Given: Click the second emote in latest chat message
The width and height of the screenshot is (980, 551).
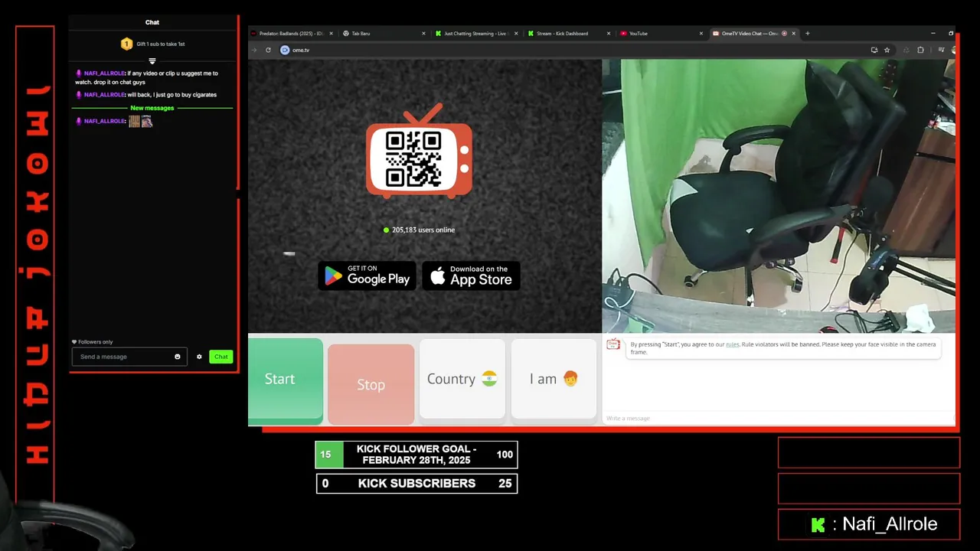Looking at the screenshot, I should click(x=147, y=121).
